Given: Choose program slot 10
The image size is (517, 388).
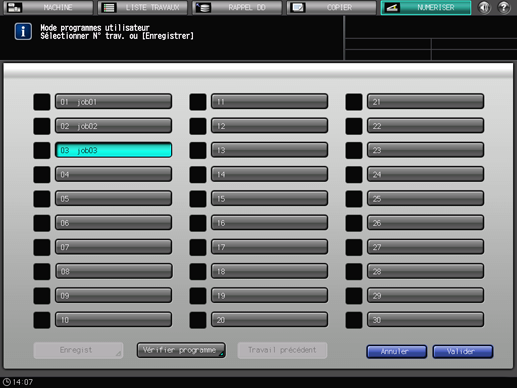Looking at the screenshot, I should coord(113,320).
